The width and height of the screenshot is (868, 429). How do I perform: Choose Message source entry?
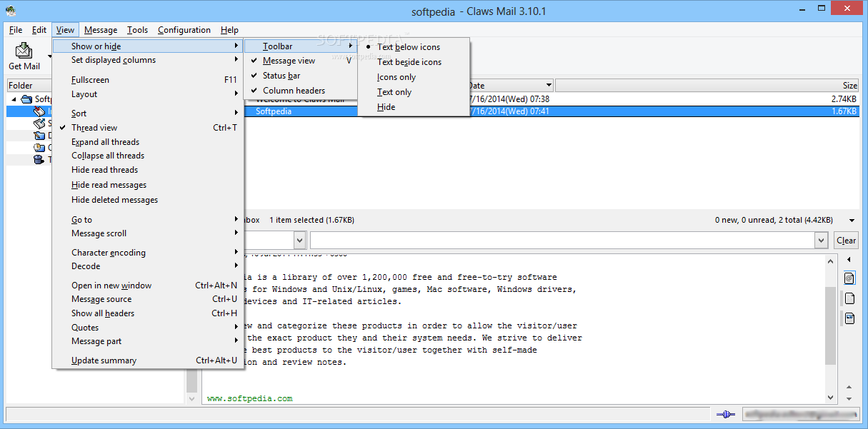[x=149, y=299]
